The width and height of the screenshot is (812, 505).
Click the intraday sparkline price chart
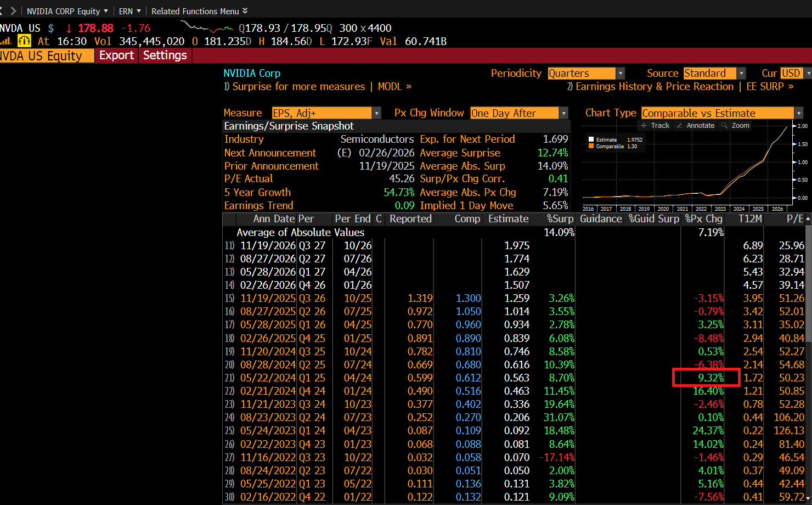pyautogui.click(x=208, y=27)
